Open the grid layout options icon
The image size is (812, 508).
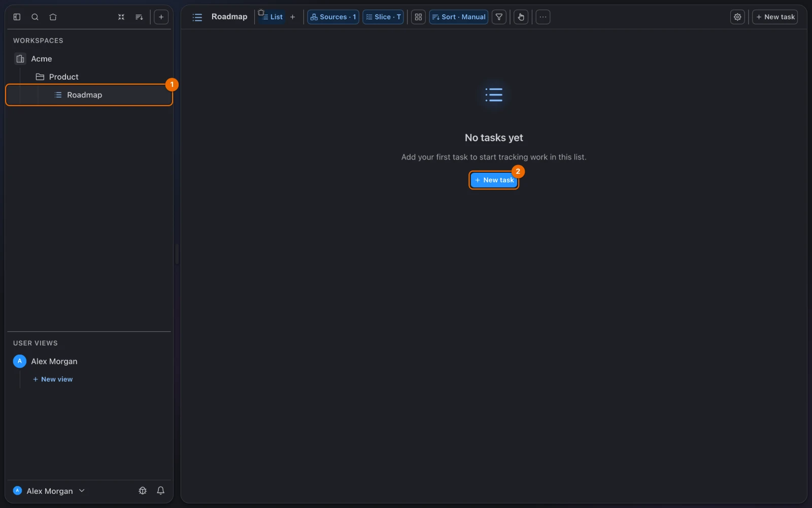[418, 17]
